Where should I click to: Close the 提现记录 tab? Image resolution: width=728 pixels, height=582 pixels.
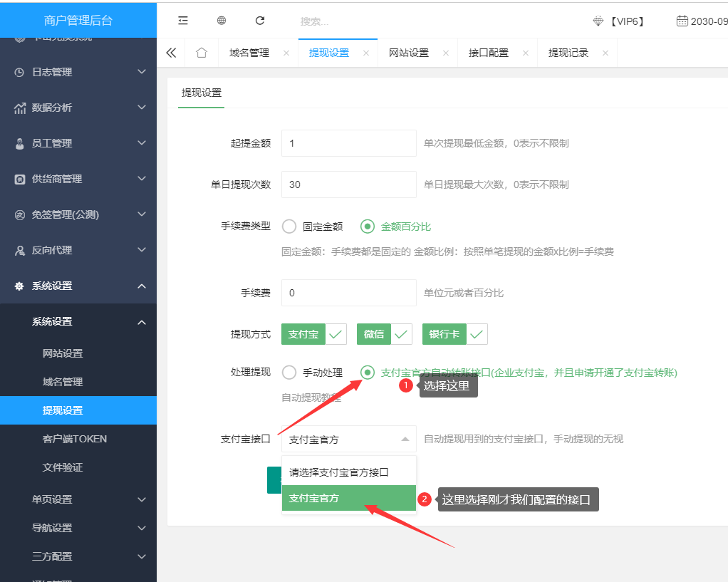click(605, 53)
